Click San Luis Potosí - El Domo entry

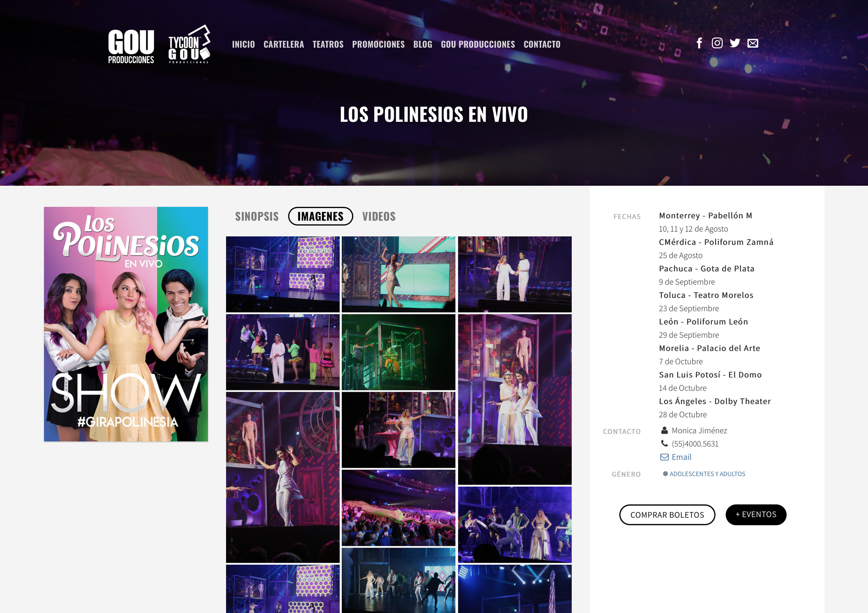pyautogui.click(x=710, y=374)
